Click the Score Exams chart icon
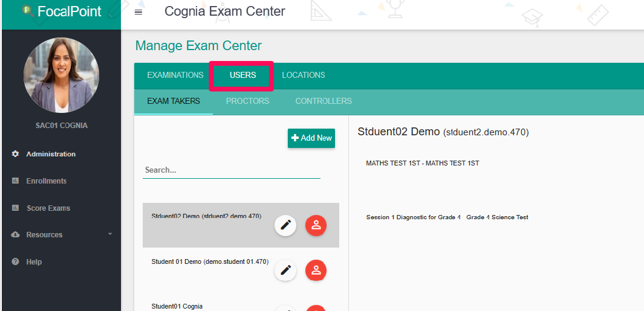This screenshot has height=311, width=644. (x=15, y=208)
